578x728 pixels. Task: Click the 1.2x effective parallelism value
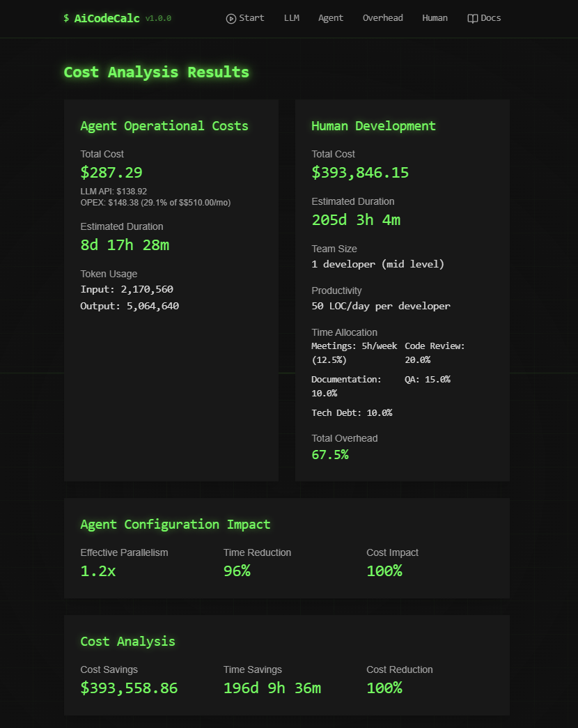98,571
